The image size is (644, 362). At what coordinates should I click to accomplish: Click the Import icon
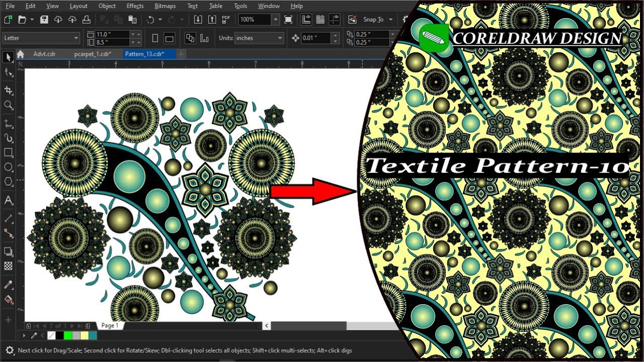[x=198, y=20]
